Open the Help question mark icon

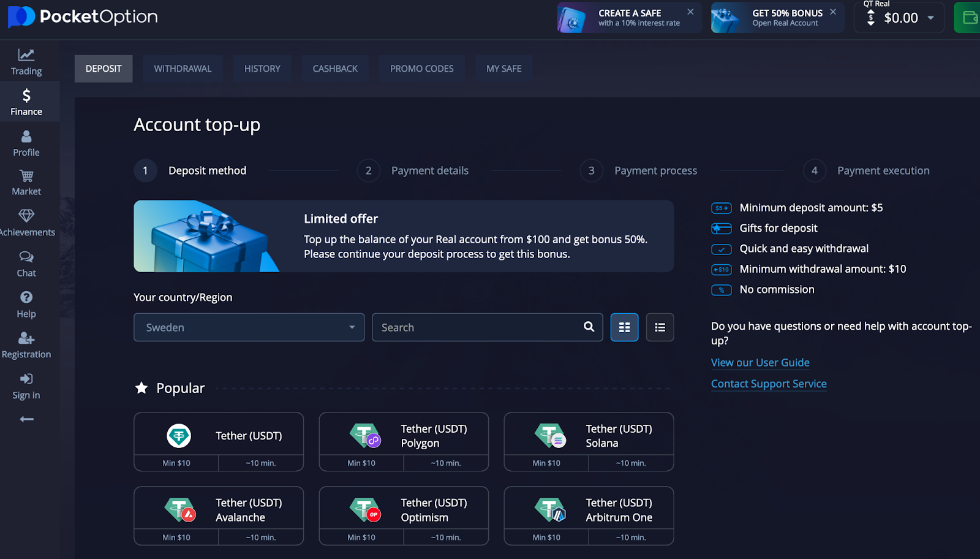(x=26, y=297)
